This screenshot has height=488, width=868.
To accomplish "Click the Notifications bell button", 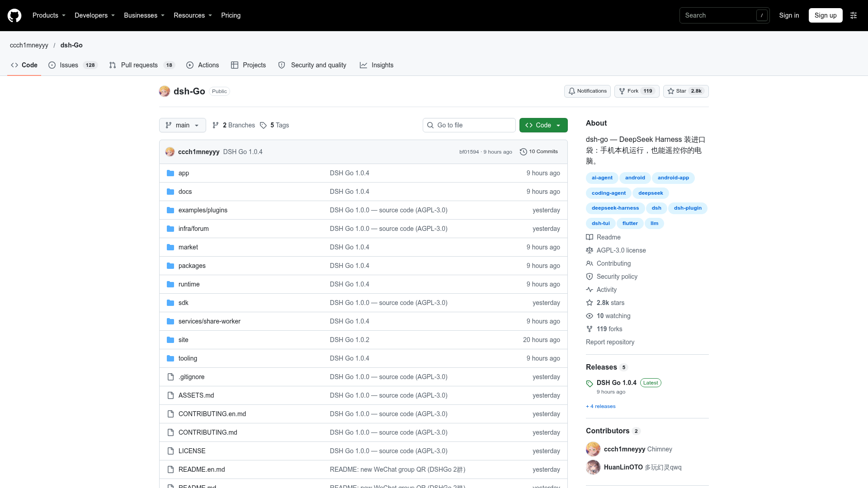I will pos(587,91).
